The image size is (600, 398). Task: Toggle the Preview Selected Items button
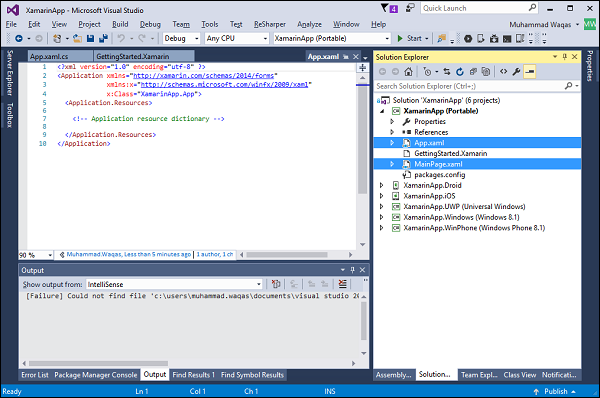[x=530, y=72]
